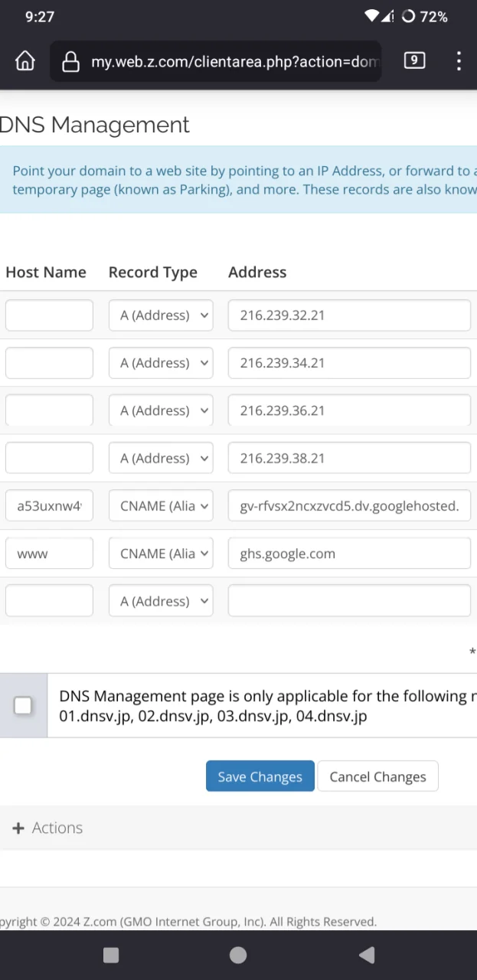
Task: Click address field with 216.239.36.21
Action: point(349,410)
